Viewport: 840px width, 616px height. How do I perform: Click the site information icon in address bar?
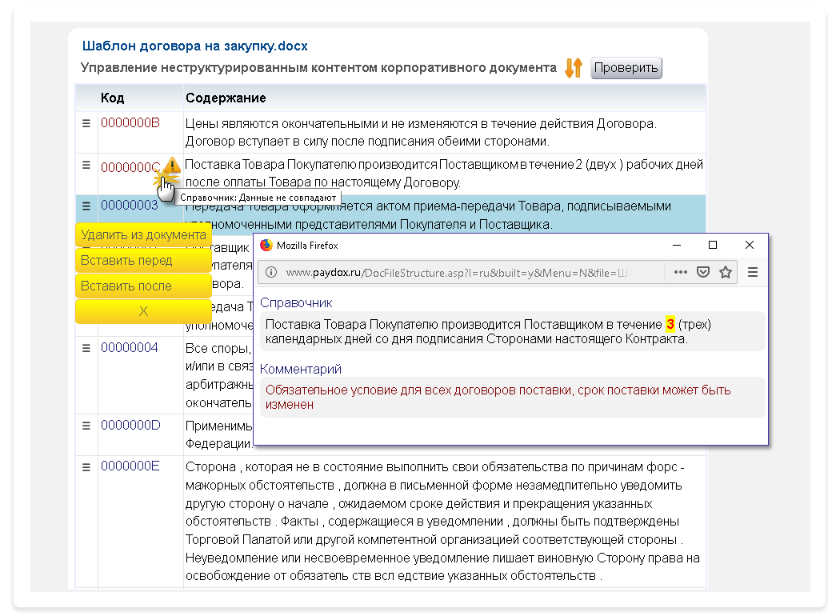tap(271, 272)
